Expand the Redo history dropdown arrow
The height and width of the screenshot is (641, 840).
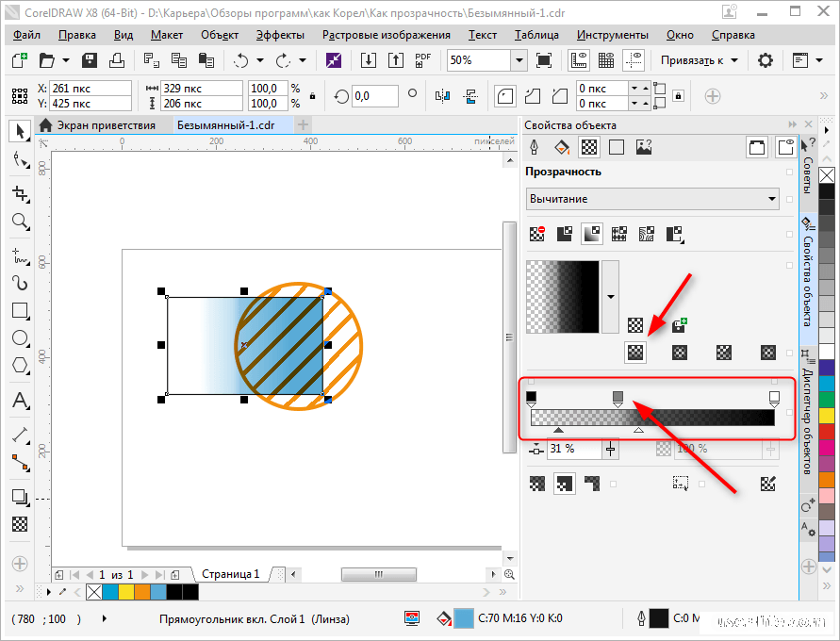coord(303,60)
